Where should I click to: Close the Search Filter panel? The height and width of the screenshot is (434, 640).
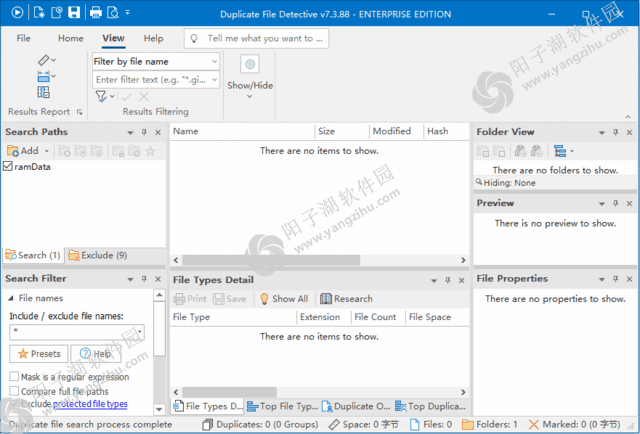(158, 279)
